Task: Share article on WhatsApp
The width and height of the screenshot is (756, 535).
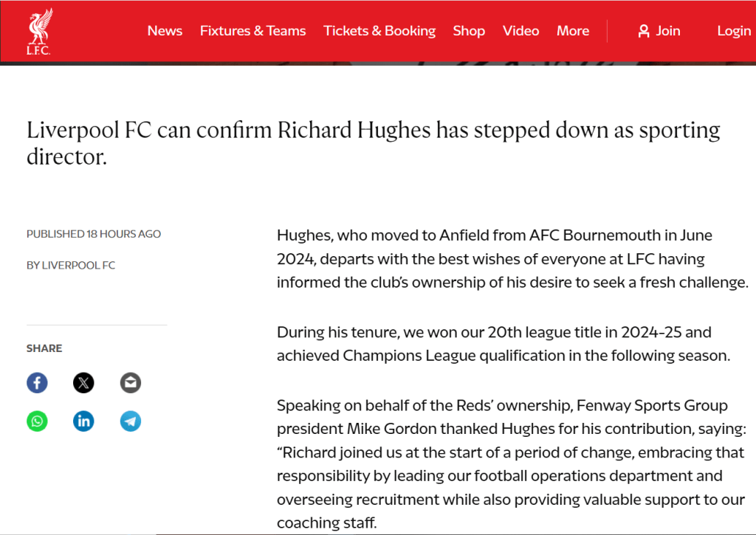Action: coord(37,421)
